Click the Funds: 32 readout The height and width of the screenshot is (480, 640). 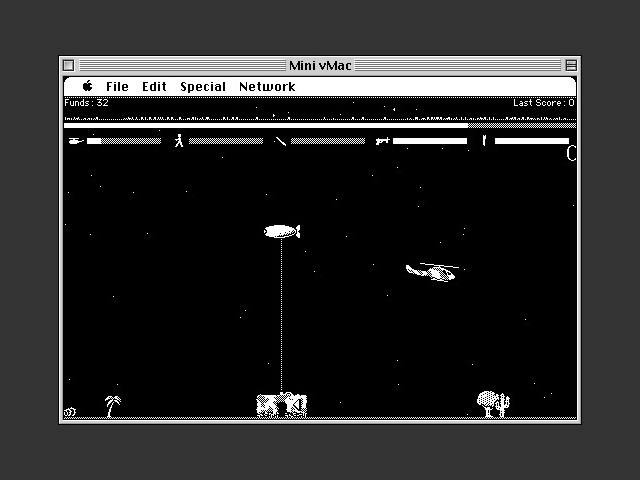pos(86,103)
